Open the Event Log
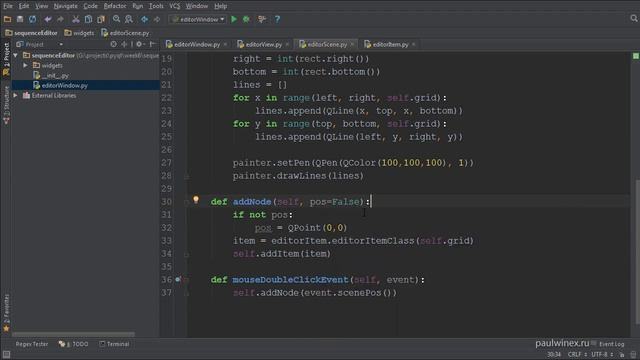640x360 pixels. 611,344
